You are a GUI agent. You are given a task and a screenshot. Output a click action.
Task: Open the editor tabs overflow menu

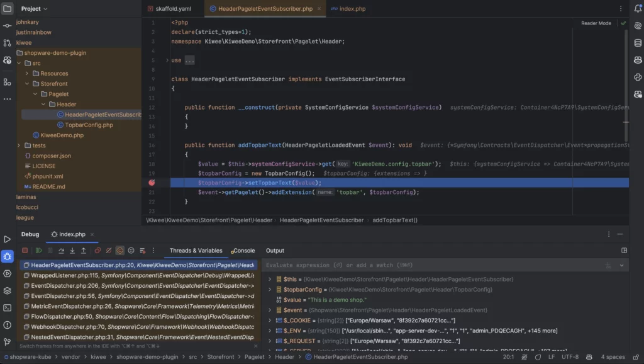tap(621, 9)
